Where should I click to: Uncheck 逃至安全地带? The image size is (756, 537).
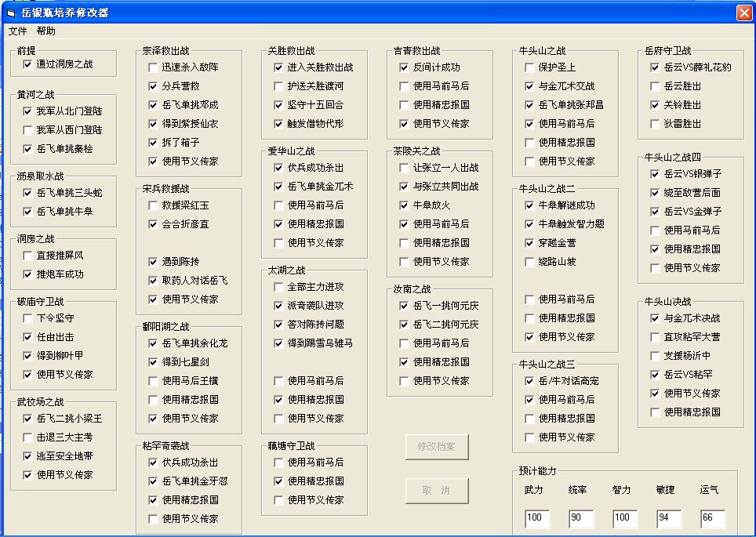[x=27, y=456]
